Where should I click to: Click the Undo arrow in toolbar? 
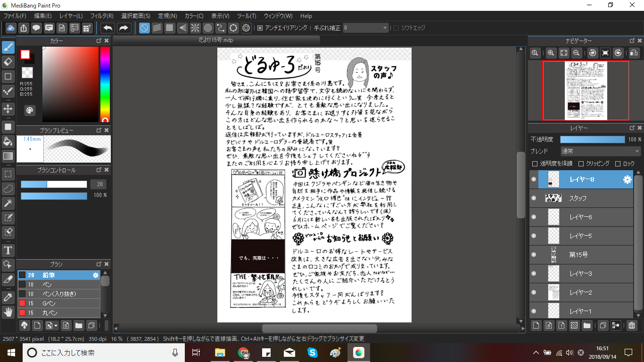pyautogui.click(x=108, y=28)
